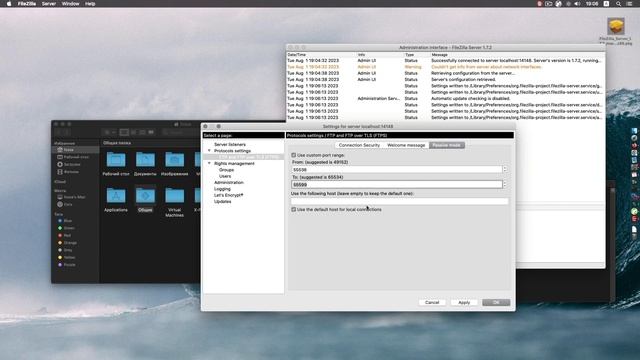This screenshot has height=360, width=640.
Task: Open the Apple menu
Action: pyautogui.click(x=9, y=4)
